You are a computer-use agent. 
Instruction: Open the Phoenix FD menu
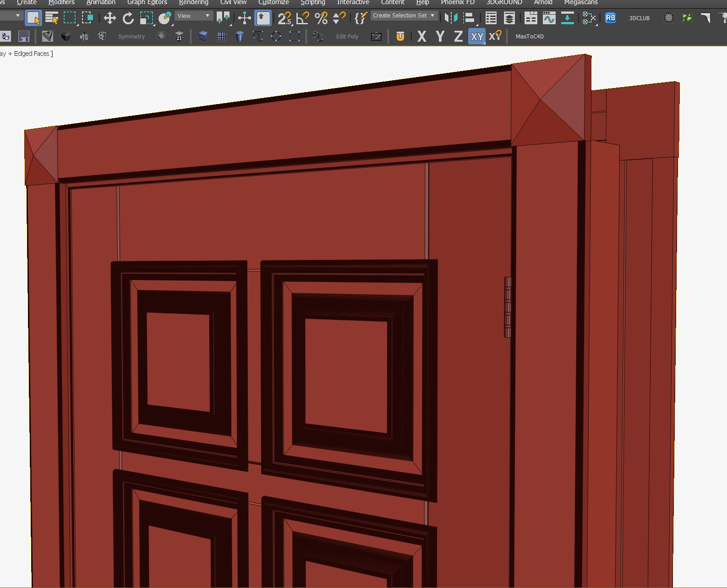458,3
